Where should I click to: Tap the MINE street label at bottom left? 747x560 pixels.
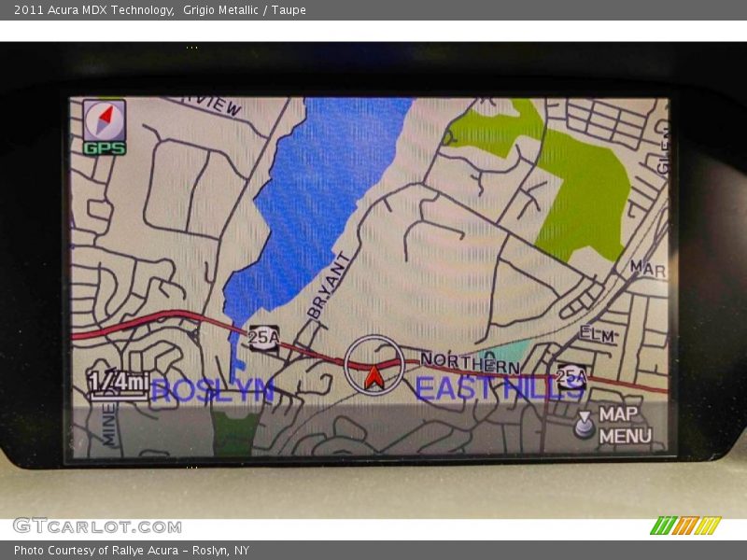point(109,425)
